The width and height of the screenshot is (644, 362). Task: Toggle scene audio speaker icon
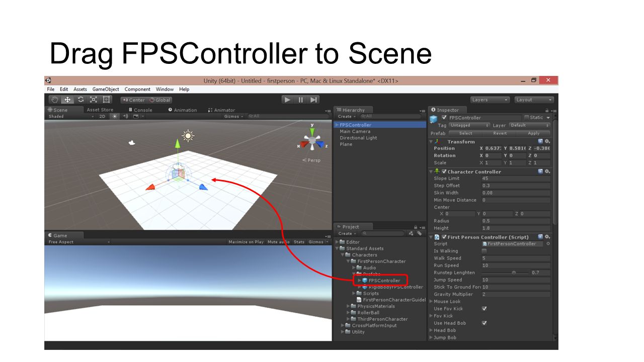point(125,116)
